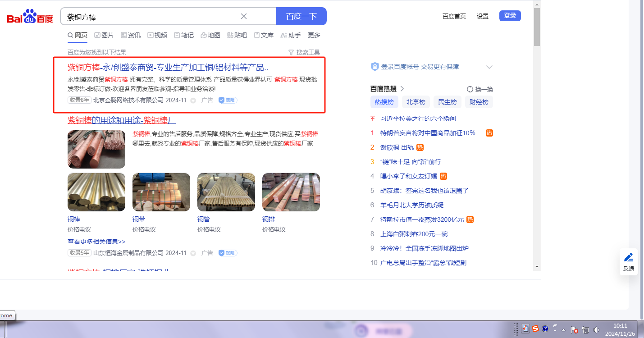Click the 铜棒 product thumbnail
Viewport: 644px width, 338px height.
96,192
